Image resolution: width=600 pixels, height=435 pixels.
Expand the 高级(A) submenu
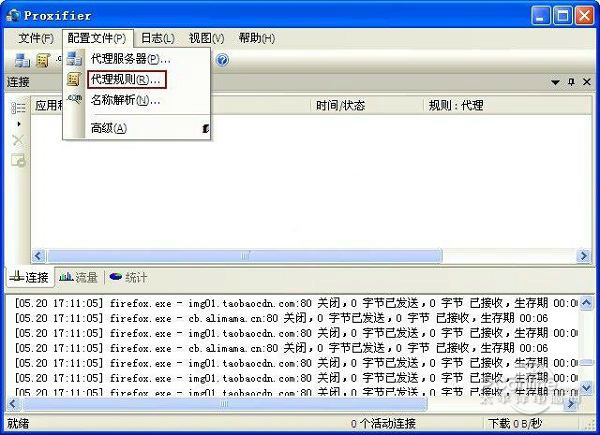click(137, 128)
